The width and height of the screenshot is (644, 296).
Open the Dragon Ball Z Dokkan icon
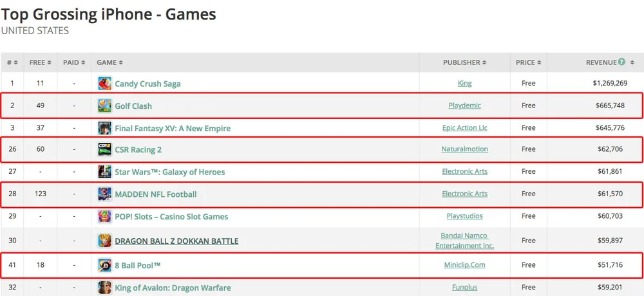click(x=105, y=241)
